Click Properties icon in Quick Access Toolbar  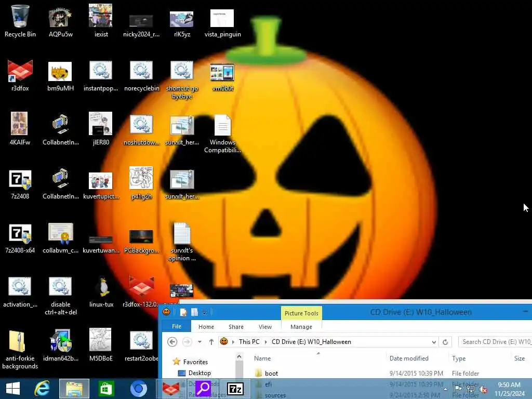click(x=183, y=312)
